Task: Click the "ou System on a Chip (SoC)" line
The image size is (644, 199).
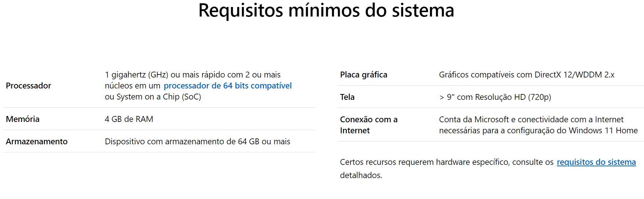Action: [x=153, y=97]
